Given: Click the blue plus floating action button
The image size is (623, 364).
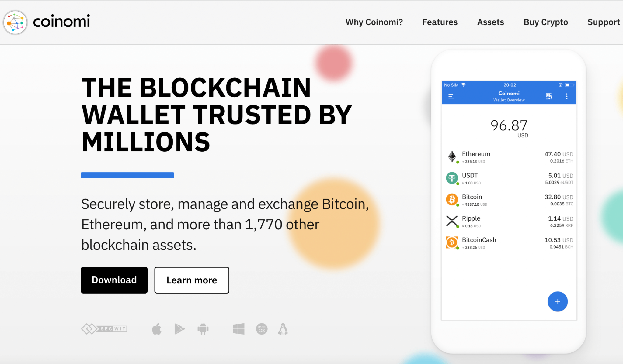Looking at the screenshot, I should [x=558, y=302].
